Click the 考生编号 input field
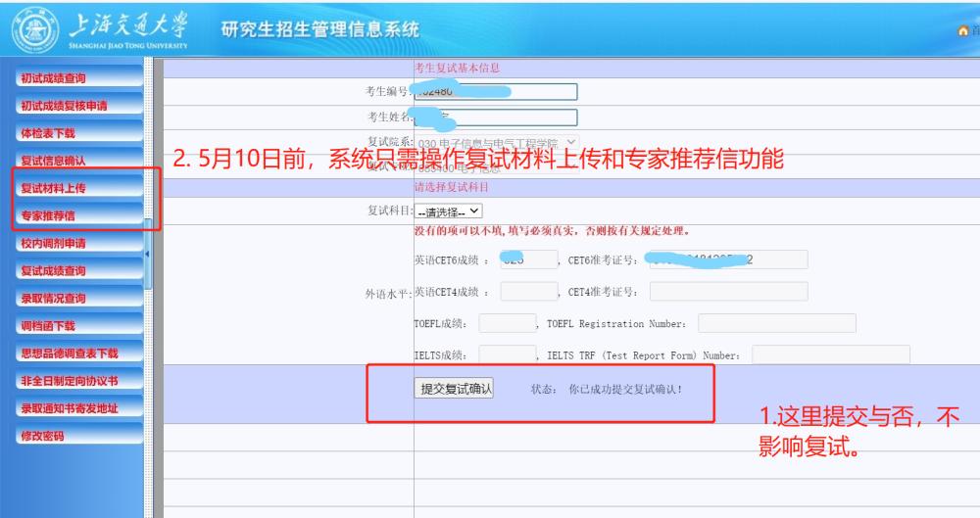 click(495, 92)
